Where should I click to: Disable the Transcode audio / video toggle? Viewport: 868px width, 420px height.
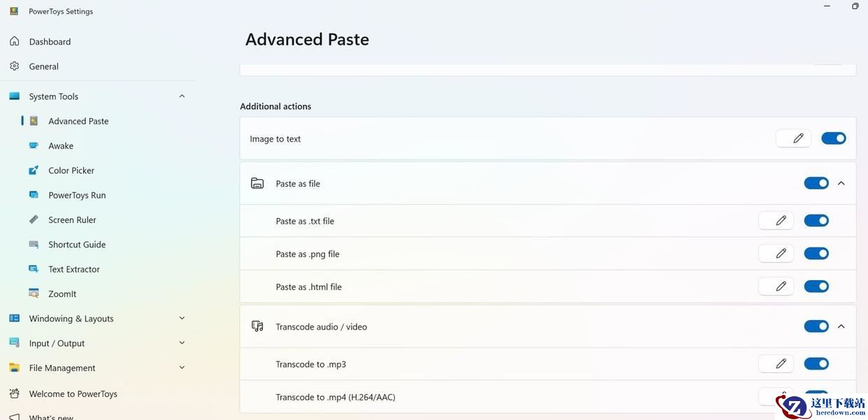[x=816, y=326]
